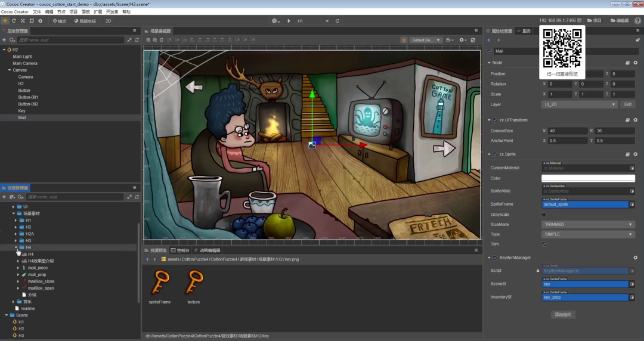
Task: Select the move transform tool
Action: coord(5,20)
